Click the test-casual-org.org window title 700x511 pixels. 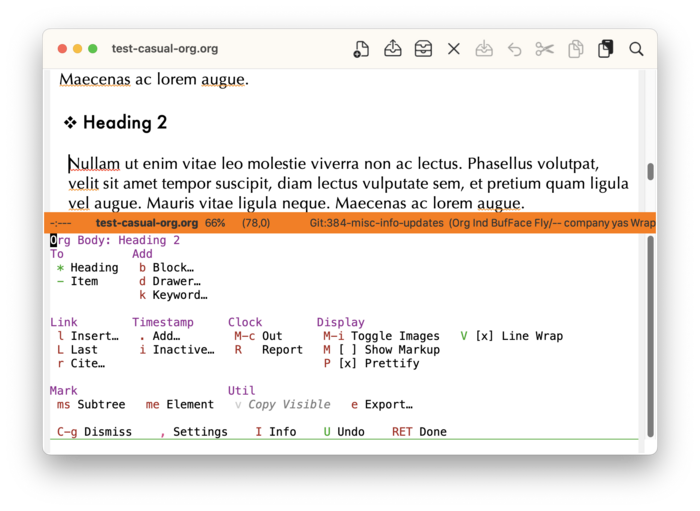coord(165,49)
